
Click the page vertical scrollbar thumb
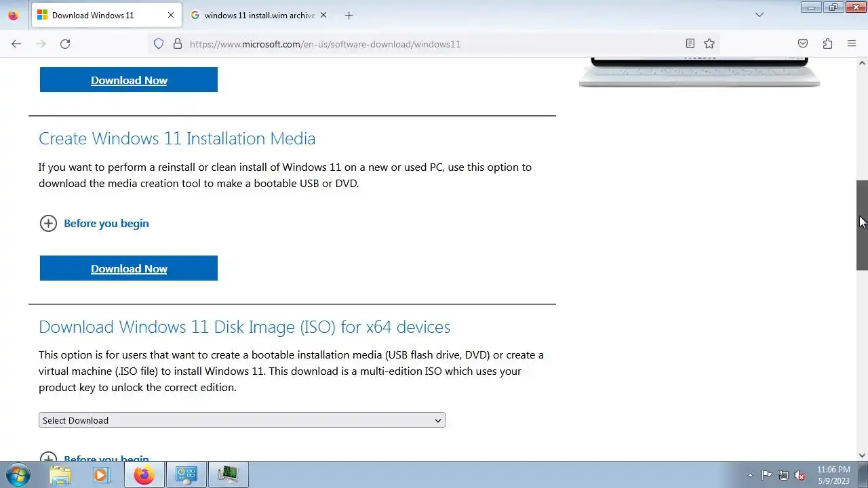[x=862, y=225]
